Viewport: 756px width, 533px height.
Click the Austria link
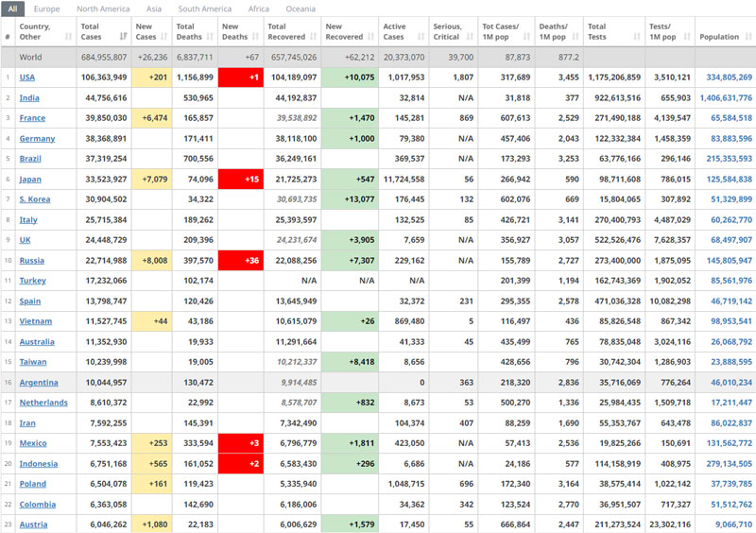point(33,524)
